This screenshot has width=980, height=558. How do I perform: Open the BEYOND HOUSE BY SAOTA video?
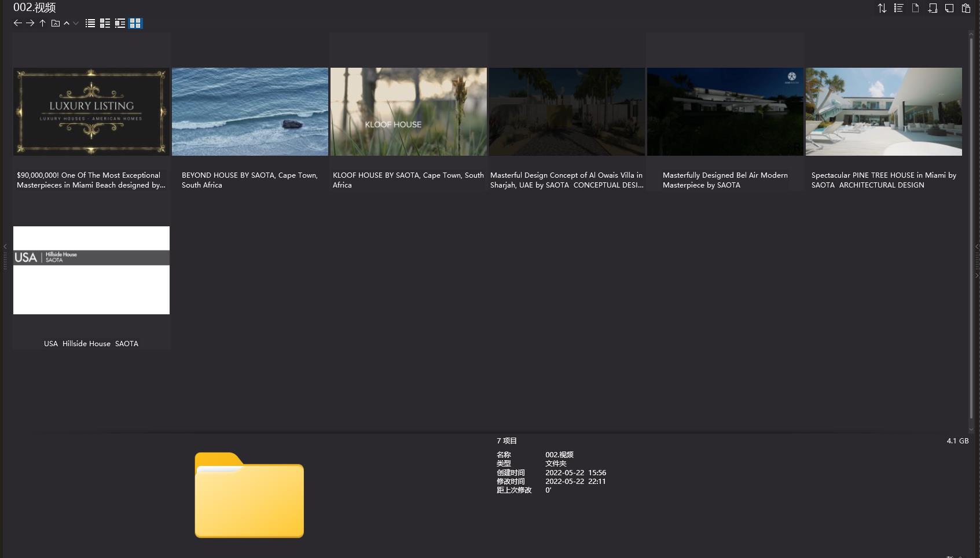249,112
